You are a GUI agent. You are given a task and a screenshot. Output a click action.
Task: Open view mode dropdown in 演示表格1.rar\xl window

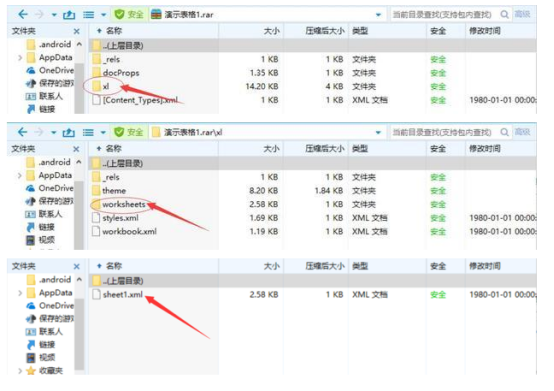103,133
